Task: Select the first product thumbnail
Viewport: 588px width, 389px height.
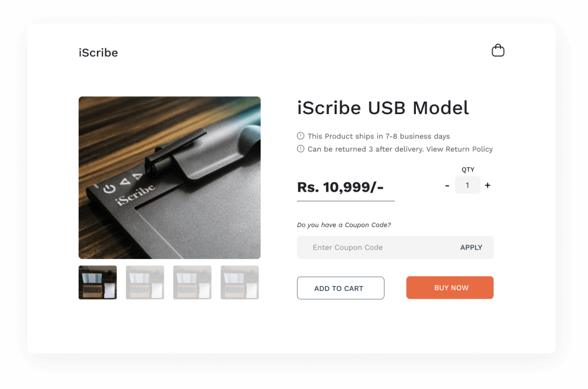Action: tap(98, 283)
